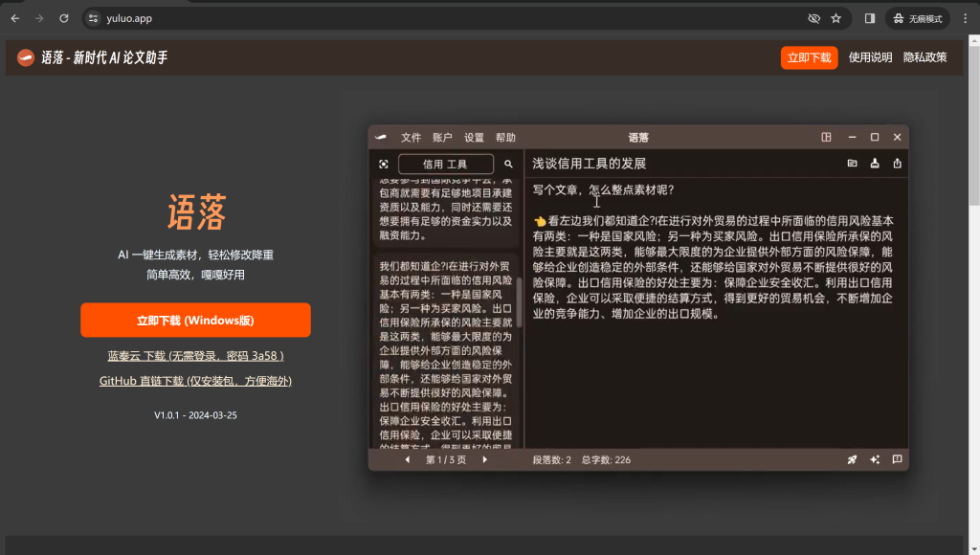
Task: Open the 蓝奏云 下载 link
Action: [x=195, y=356]
